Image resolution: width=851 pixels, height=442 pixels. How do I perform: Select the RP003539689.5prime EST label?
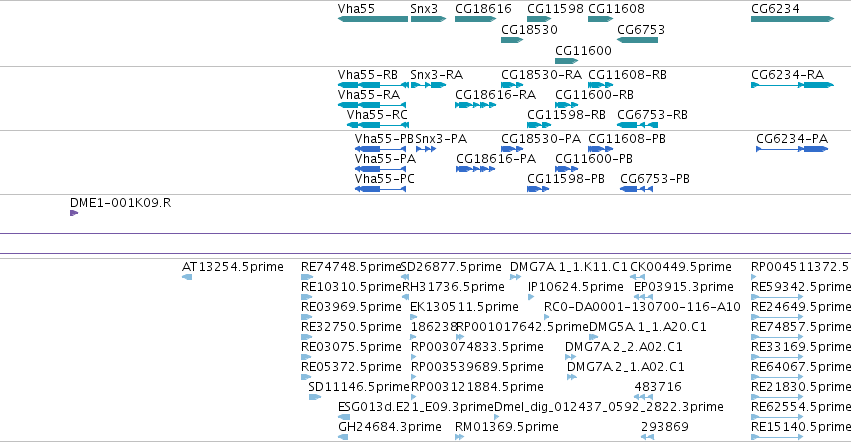[477, 367]
